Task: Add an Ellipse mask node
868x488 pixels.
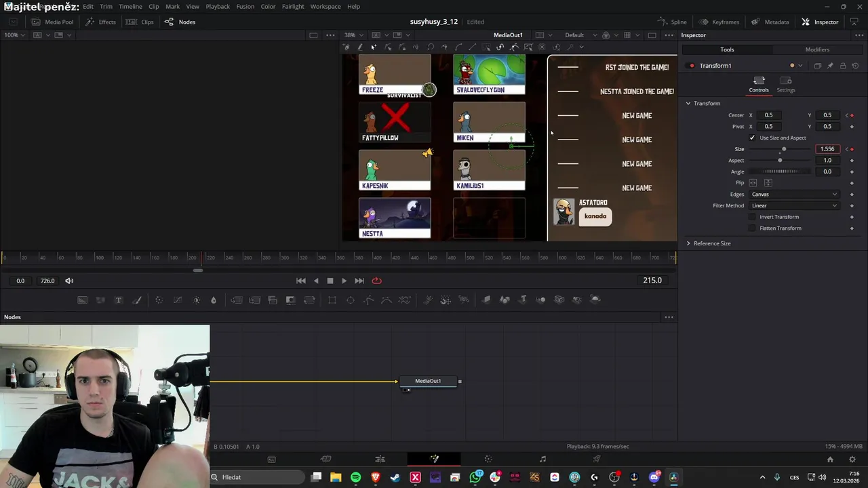Action: (351, 300)
